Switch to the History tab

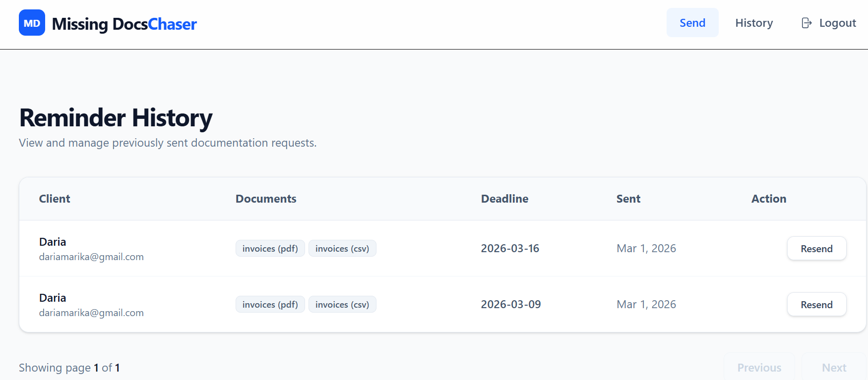(x=753, y=23)
